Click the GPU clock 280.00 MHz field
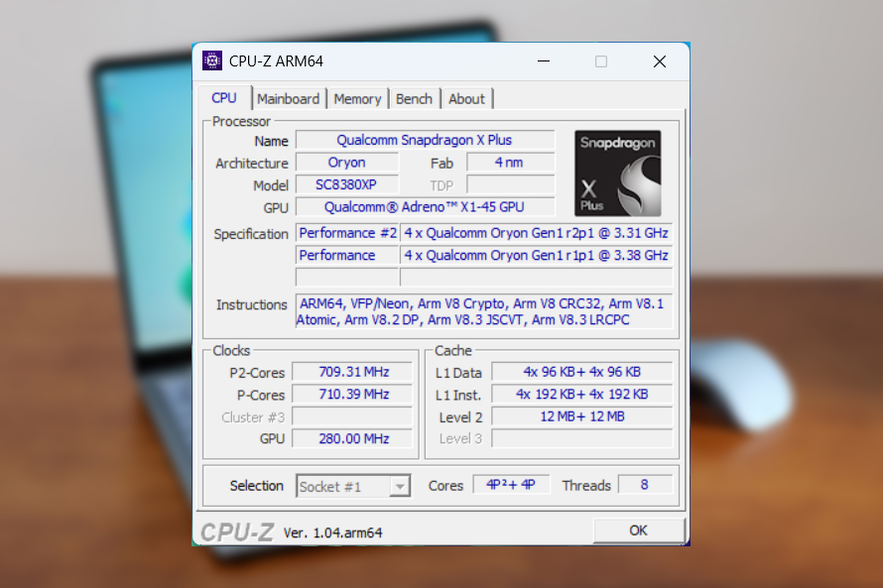Viewport: 883px width, 588px height. [x=352, y=438]
